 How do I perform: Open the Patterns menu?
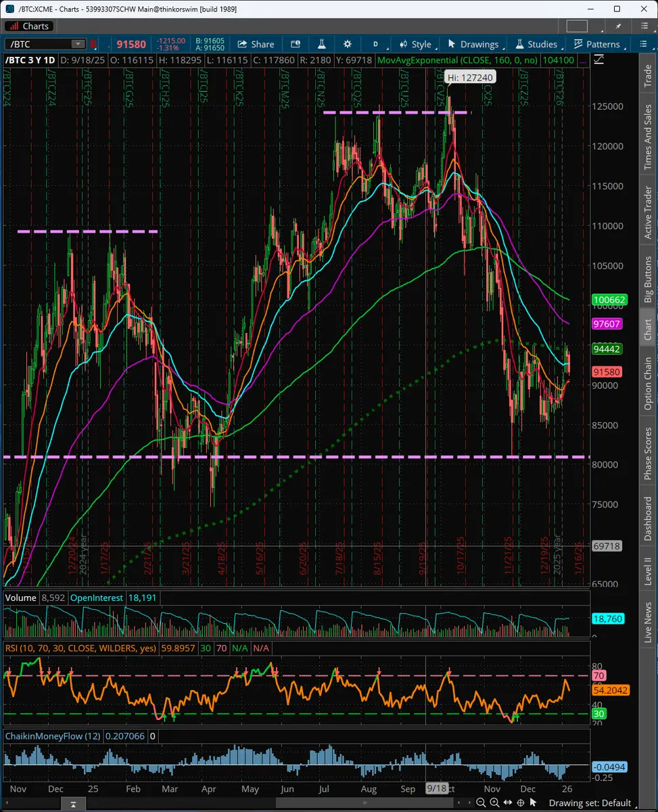pos(596,44)
